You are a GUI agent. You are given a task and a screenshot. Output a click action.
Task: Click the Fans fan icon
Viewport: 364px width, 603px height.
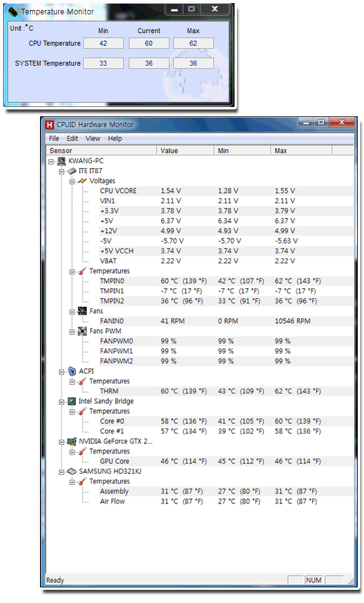tap(83, 311)
